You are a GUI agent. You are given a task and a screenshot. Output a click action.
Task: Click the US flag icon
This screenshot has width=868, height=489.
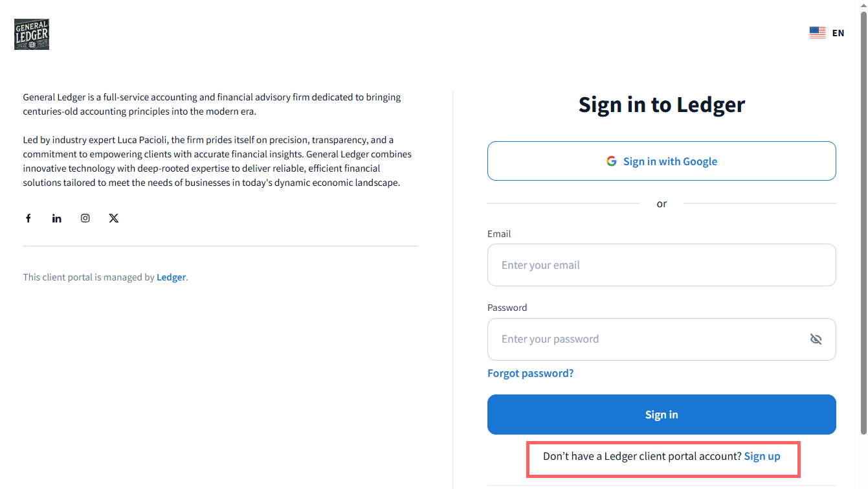(x=817, y=33)
